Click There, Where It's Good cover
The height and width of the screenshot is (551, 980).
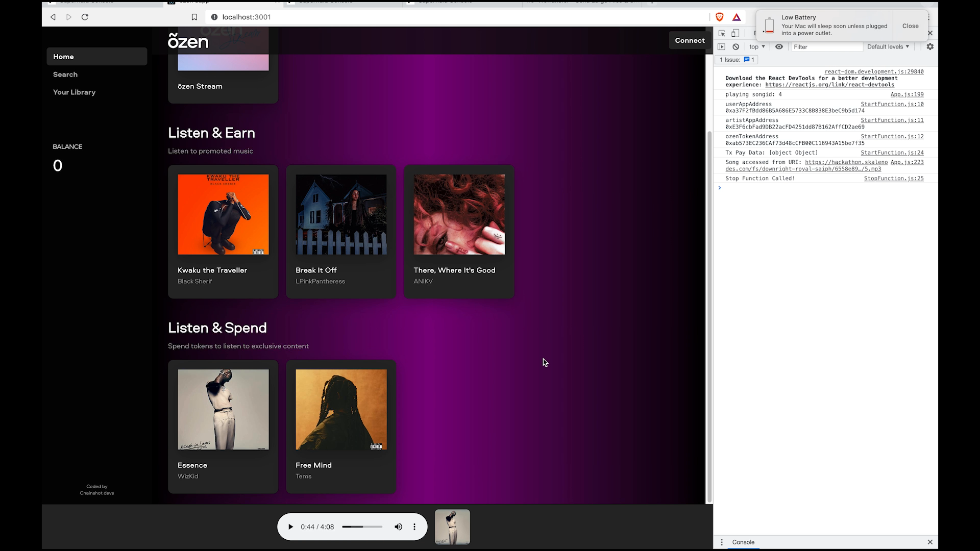click(x=459, y=214)
